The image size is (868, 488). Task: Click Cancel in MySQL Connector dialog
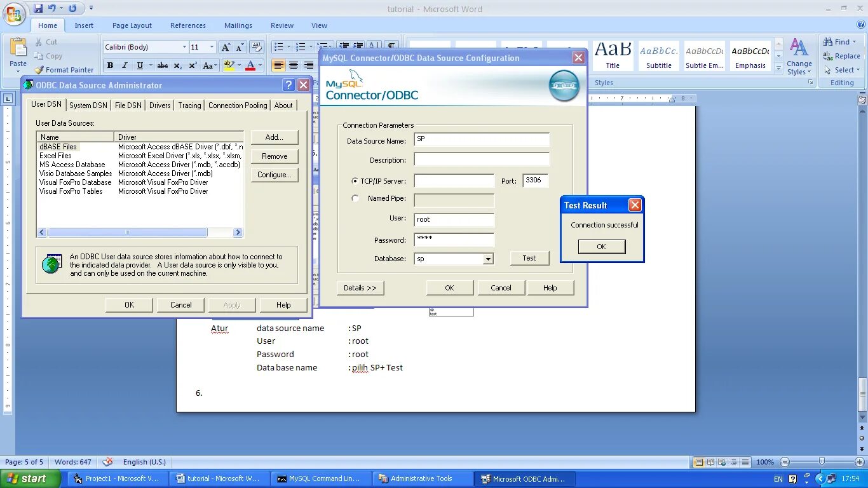pyautogui.click(x=501, y=288)
